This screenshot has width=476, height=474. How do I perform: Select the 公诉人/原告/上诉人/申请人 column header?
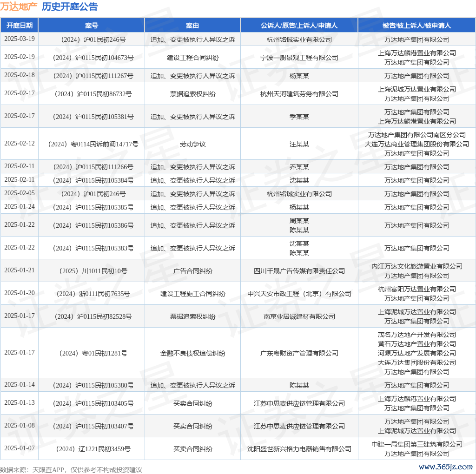299,26
